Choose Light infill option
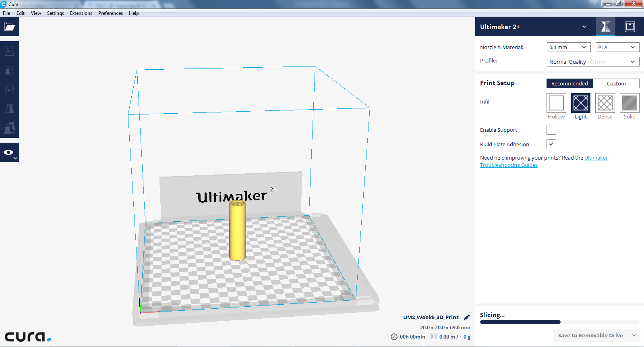Viewport: 644px width, 347px height. pyautogui.click(x=581, y=103)
